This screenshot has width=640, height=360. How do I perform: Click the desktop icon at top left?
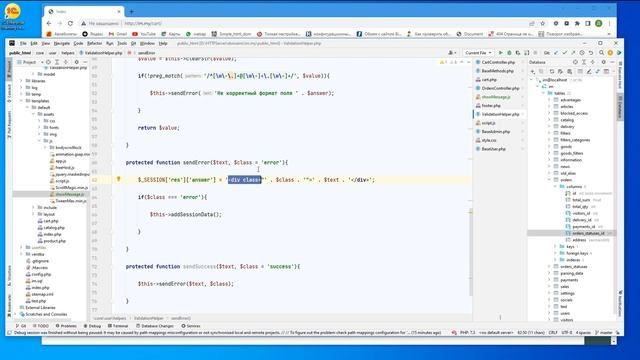[12, 16]
